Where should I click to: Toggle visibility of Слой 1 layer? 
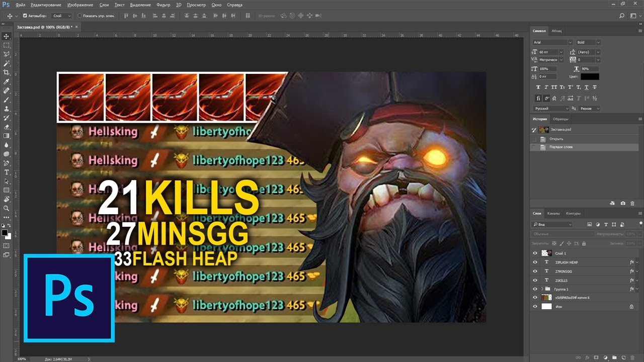pos(535,253)
